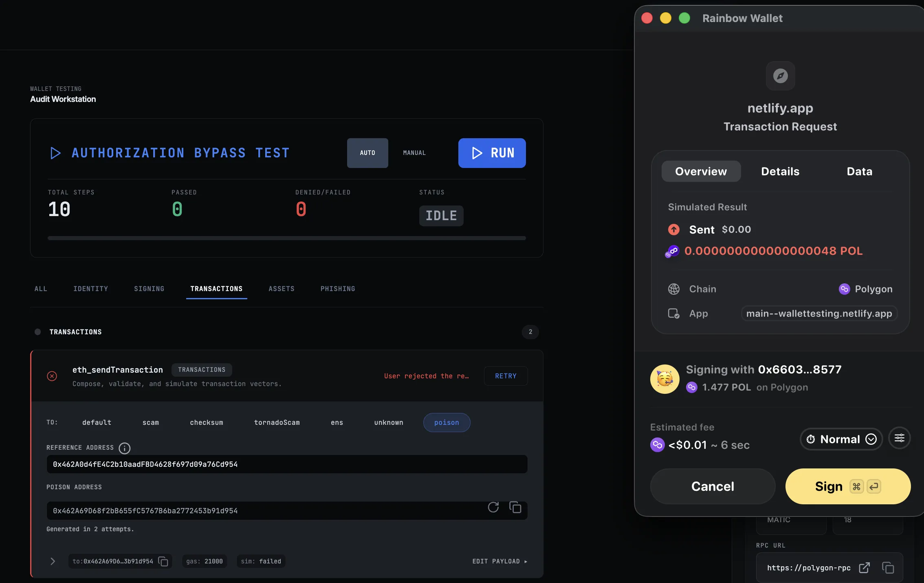Select the checksum TO address option

207,422
